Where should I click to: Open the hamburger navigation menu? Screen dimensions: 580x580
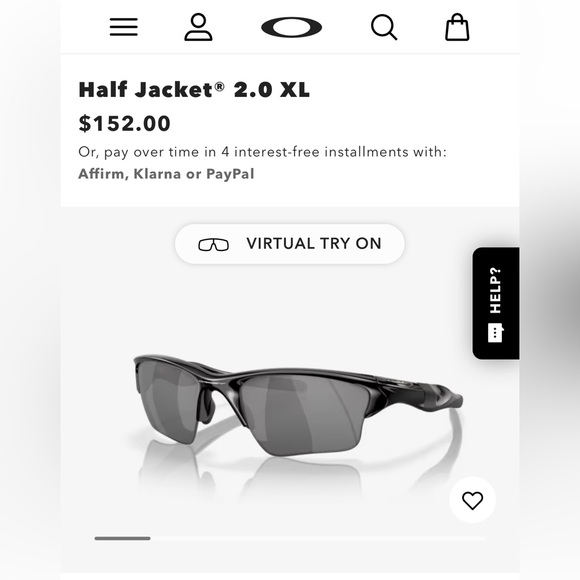tap(124, 27)
